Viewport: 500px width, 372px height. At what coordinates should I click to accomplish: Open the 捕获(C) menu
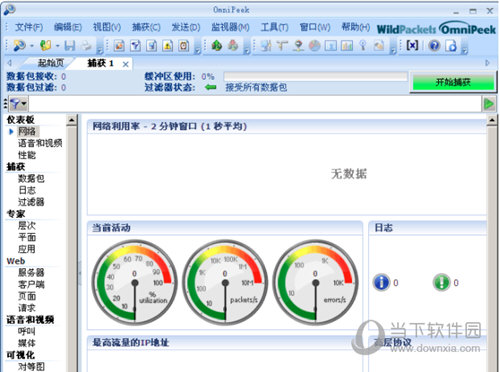tap(146, 27)
